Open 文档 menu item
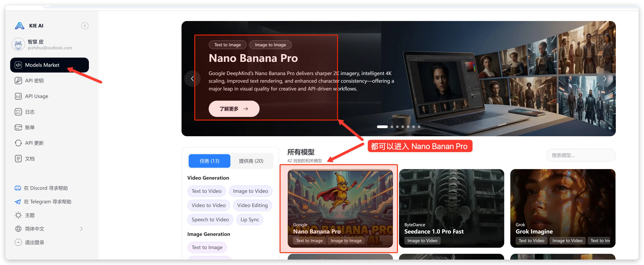This screenshot has width=644, height=265. coord(50,159)
